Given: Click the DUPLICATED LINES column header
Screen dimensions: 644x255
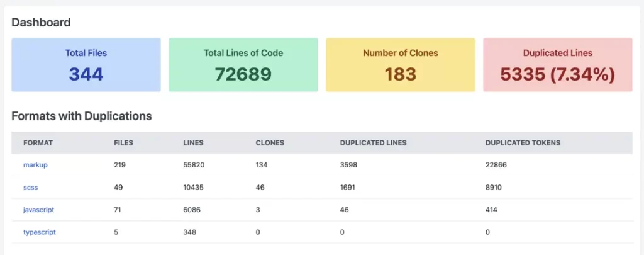Looking at the screenshot, I should pyautogui.click(x=374, y=143).
